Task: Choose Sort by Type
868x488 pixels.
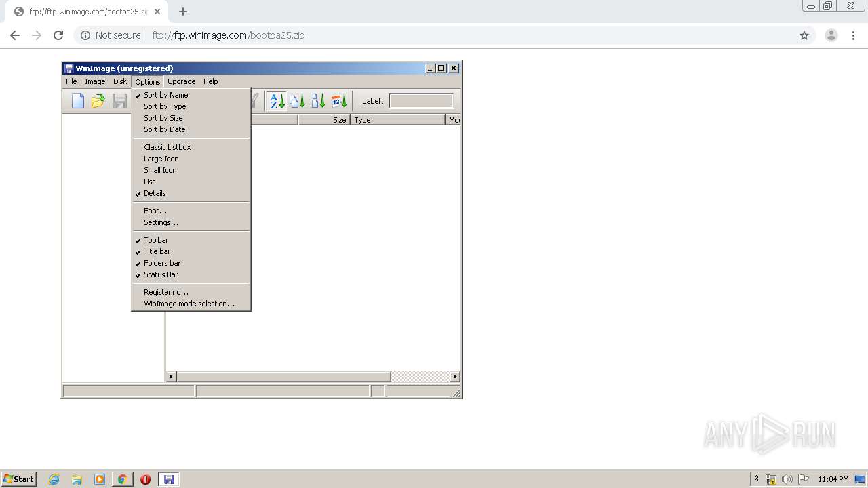Action: point(191,106)
